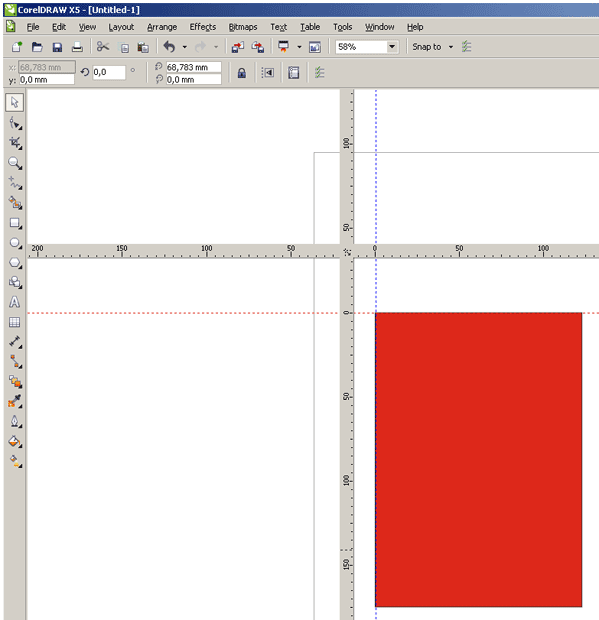Select the Rectangle tool
Image resolution: width=599 pixels, height=620 pixels.
(x=15, y=223)
